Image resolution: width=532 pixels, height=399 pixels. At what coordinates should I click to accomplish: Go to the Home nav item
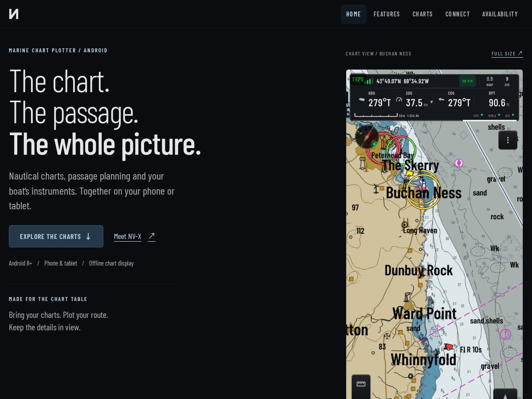354,14
